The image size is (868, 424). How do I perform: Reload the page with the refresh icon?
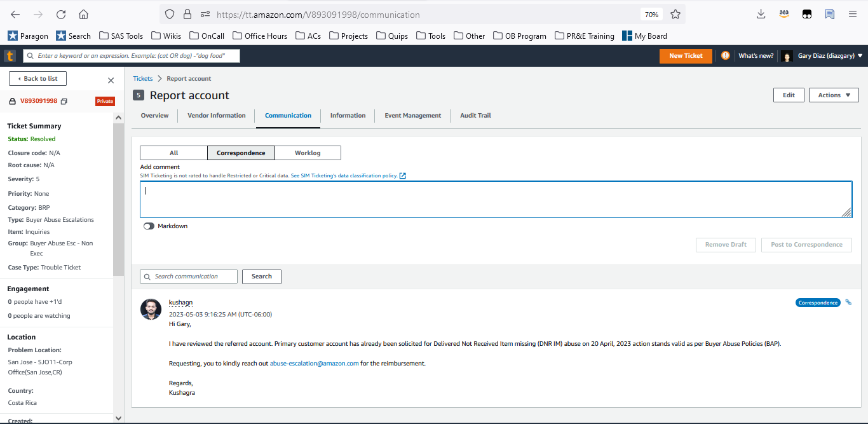click(x=61, y=14)
